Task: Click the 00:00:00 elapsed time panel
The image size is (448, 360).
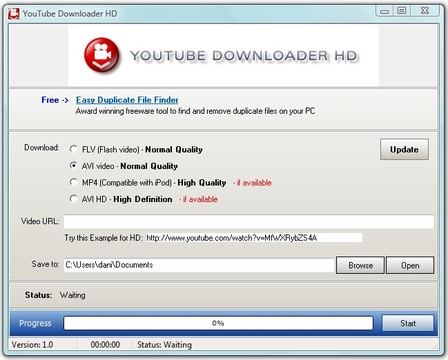Action: pyautogui.click(x=105, y=344)
